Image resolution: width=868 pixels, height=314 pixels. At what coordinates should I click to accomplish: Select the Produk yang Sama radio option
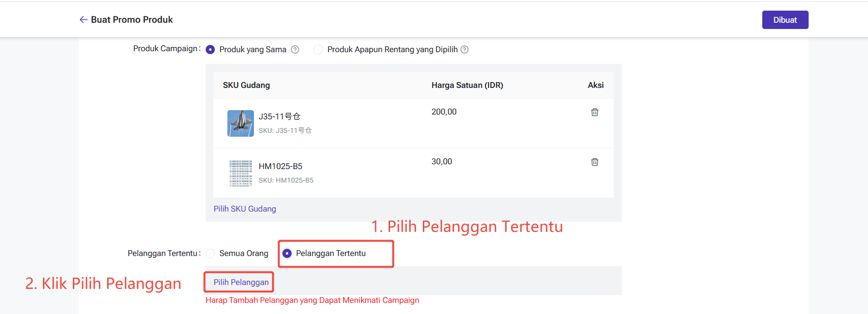pos(210,49)
